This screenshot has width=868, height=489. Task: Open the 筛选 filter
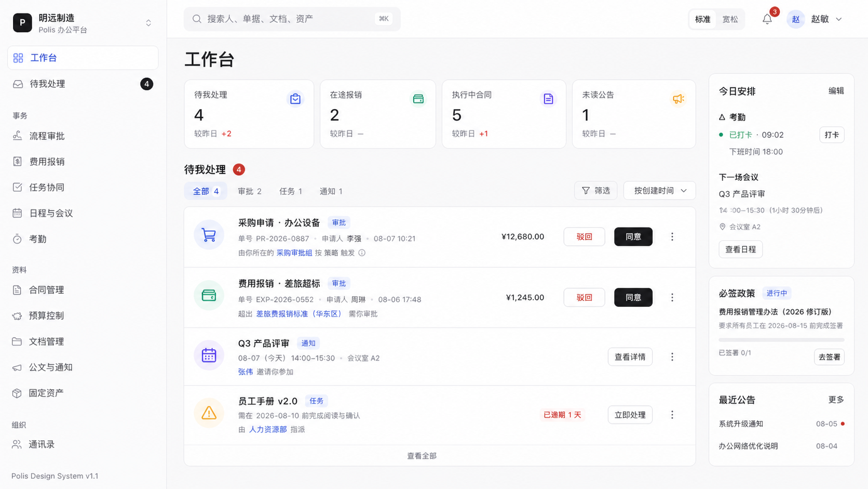coord(596,191)
